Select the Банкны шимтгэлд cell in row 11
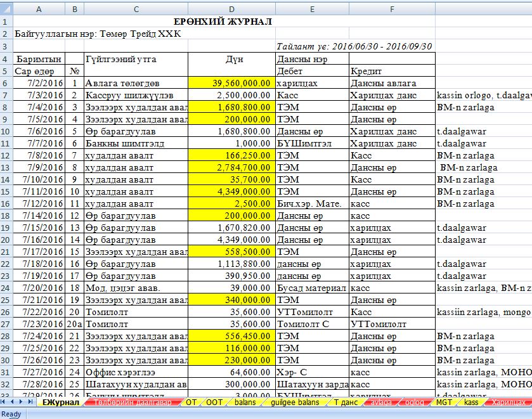The height and width of the screenshot is (419, 532). pos(136,143)
